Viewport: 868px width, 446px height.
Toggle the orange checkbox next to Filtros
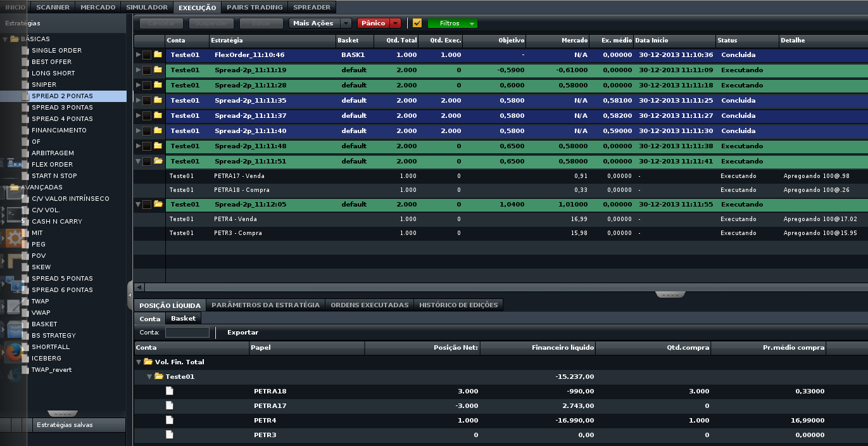417,23
